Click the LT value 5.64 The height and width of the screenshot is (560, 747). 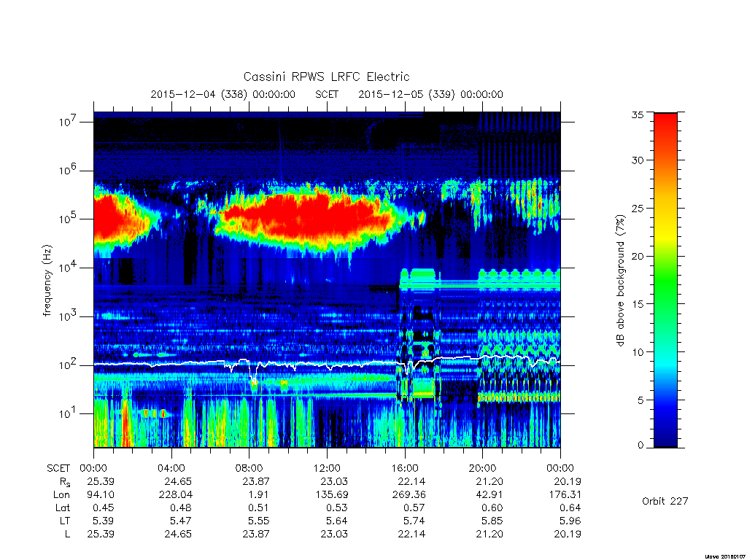point(337,521)
